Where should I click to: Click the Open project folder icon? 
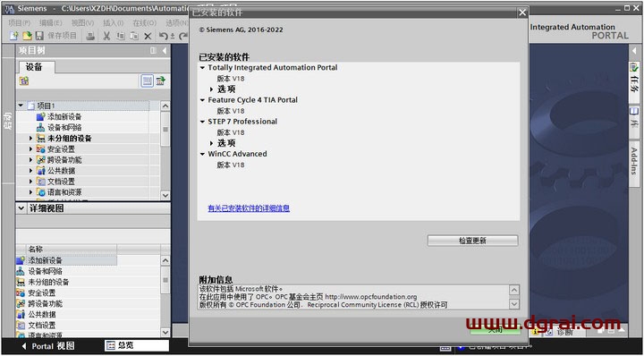click(x=27, y=36)
